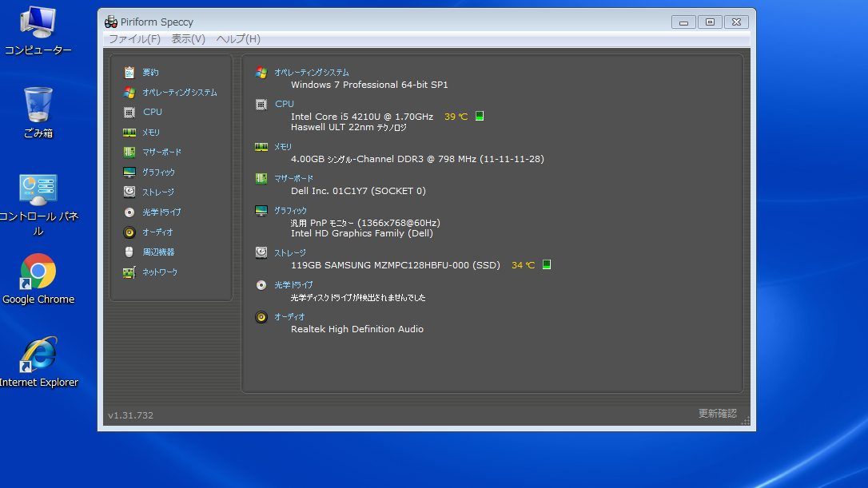Image resolution: width=868 pixels, height=488 pixels.
Task: Click Dell Inc. 01C1Y7 motherboard text
Action: tap(358, 191)
